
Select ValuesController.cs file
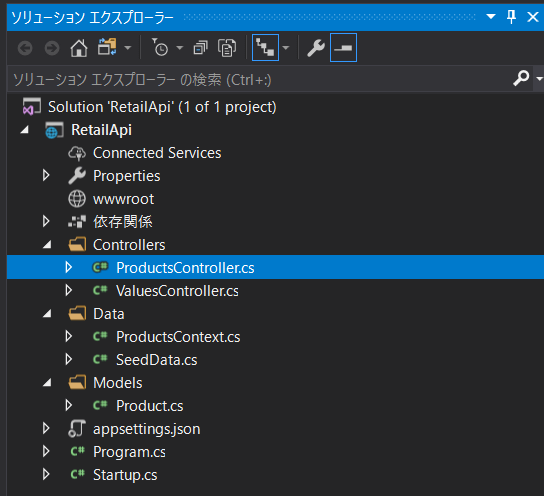177,291
